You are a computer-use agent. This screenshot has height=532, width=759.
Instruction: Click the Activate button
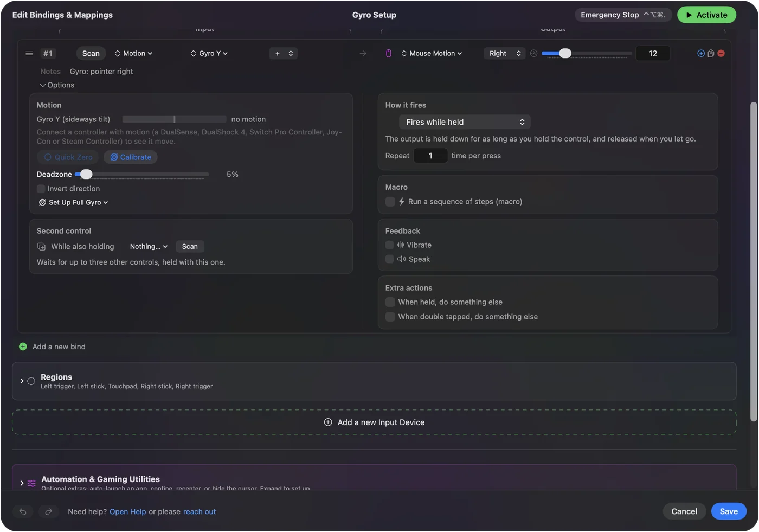[x=706, y=15]
